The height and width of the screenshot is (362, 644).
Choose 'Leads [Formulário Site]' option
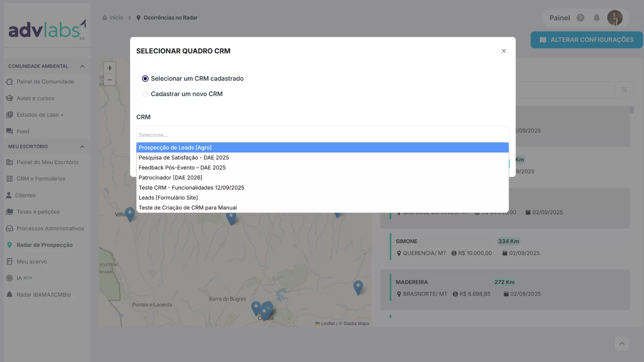[168, 198]
